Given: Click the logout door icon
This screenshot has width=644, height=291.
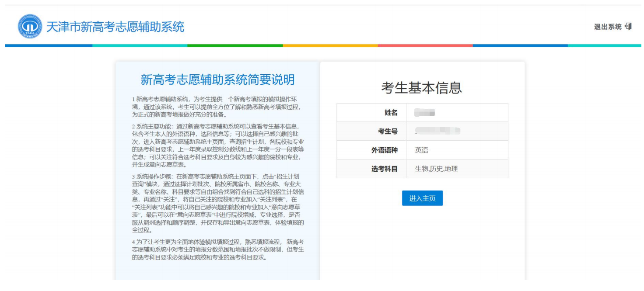Looking at the screenshot, I should click(628, 27).
